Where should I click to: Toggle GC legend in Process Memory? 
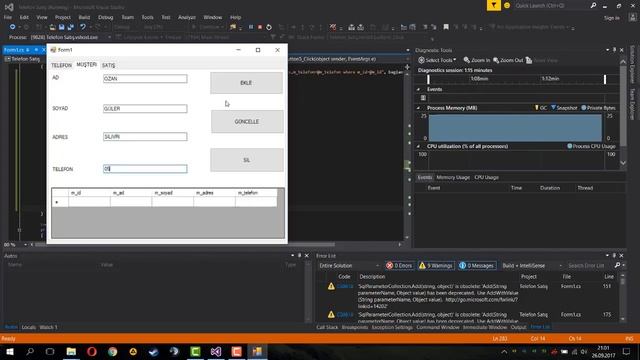click(x=540, y=108)
